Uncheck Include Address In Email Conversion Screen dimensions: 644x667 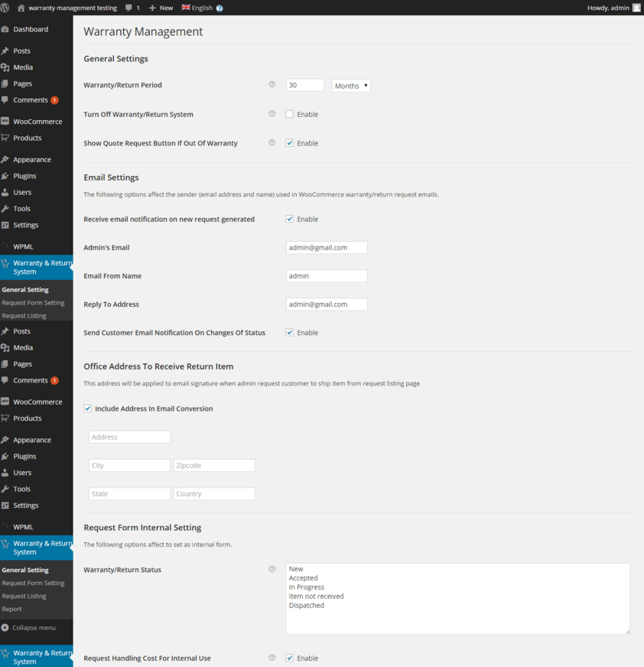[88, 408]
